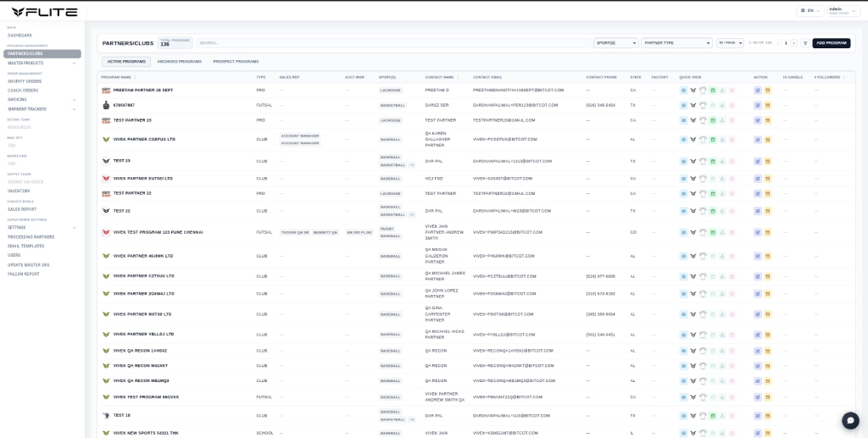Image resolution: width=868 pixels, height=438 pixels.
Task: Open the Admin user menu
Action: pyautogui.click(x=843, y=10)
